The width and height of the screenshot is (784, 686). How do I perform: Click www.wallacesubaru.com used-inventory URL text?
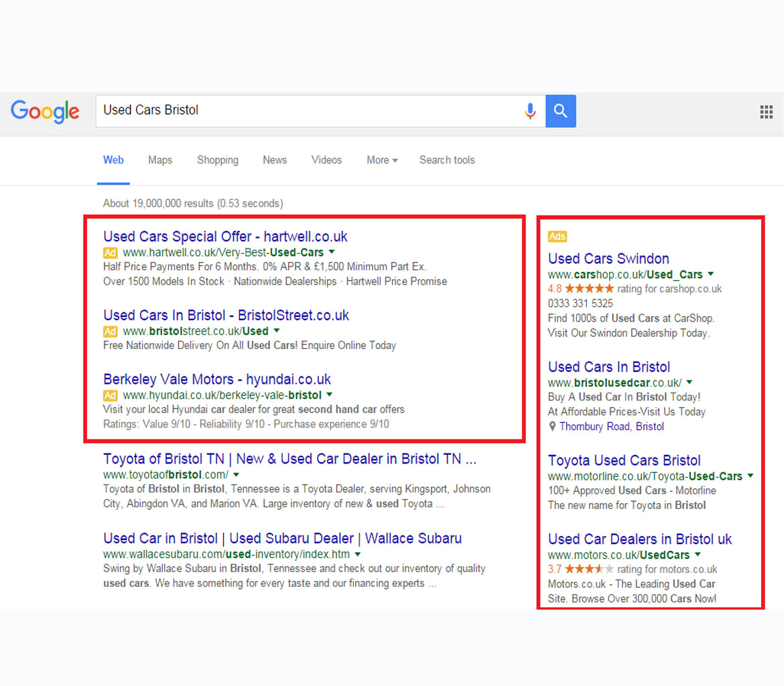point(226,555)
